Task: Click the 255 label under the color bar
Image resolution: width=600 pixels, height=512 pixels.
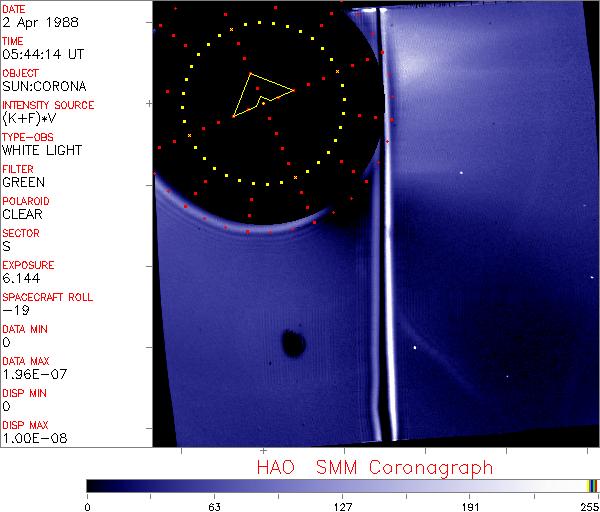Action: [588, 505]
